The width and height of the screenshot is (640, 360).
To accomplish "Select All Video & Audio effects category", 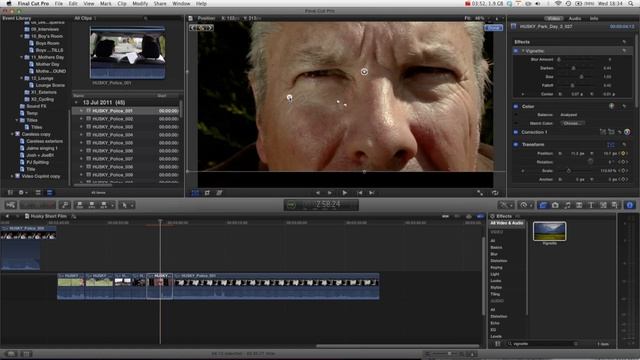I will pos(507,223).
